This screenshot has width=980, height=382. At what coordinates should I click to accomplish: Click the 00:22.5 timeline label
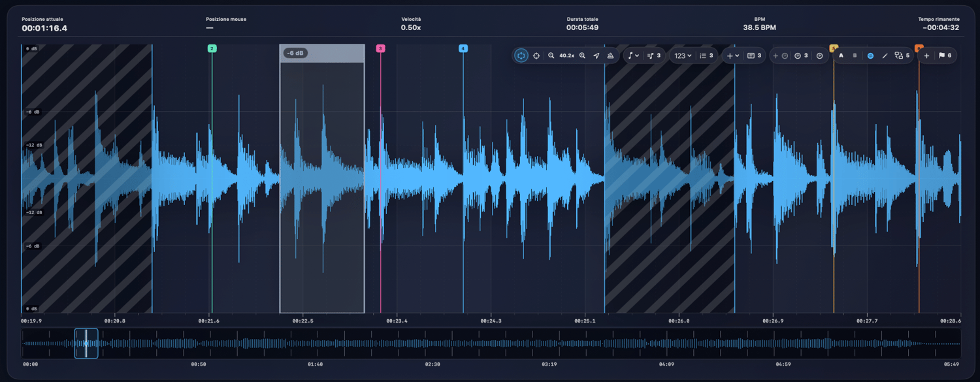(x=302, y=321)
